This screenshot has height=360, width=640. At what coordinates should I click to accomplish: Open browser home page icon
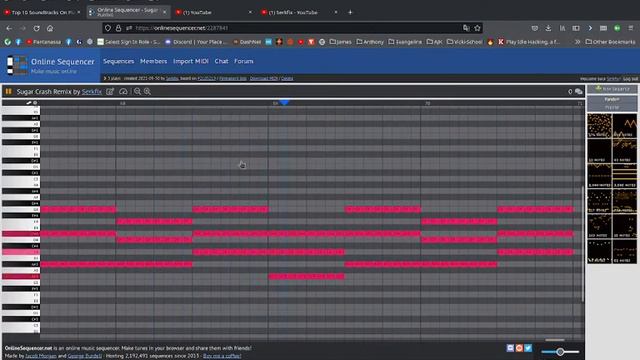50,28
